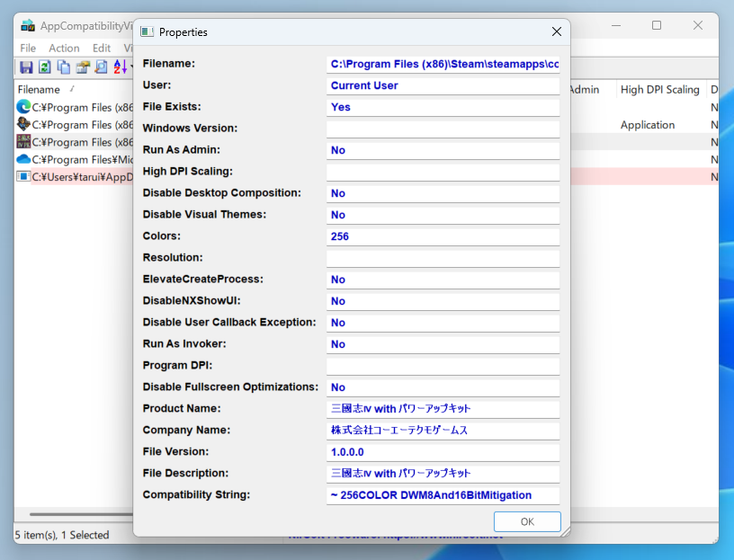Click the Disable Visual Themes value field
This screenshot has height=560, width=734.
point(443,215)
